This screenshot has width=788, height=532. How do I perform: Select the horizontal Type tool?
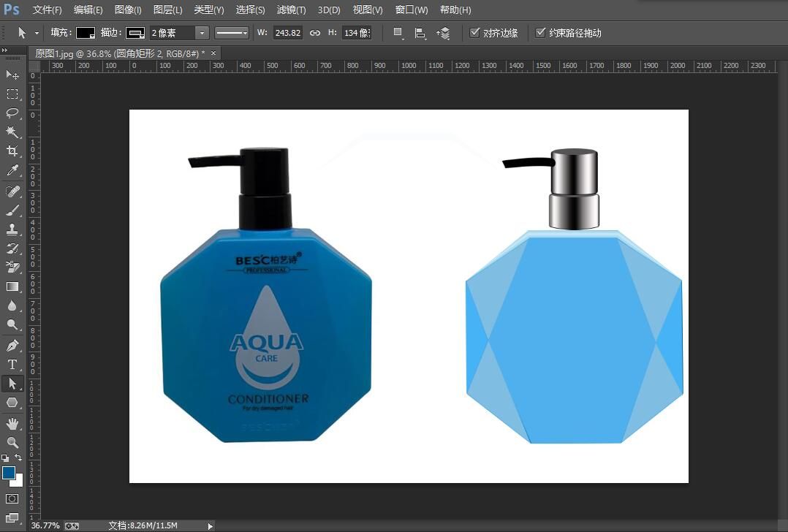(12, 364)
